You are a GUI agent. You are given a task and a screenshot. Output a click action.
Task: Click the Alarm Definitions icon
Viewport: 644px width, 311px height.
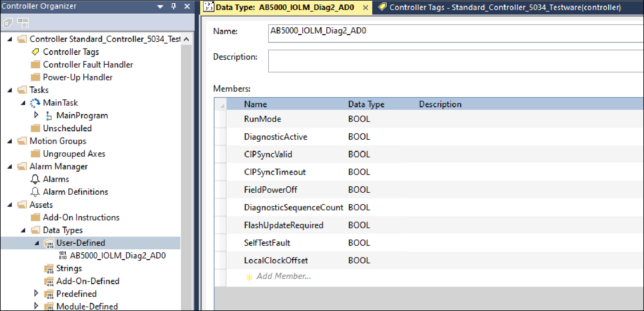pos(35,191)
